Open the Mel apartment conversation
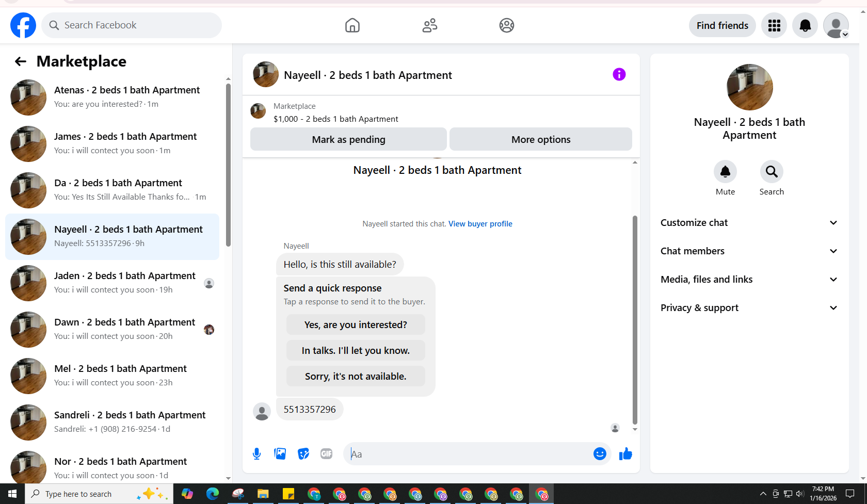The width and height of the screenshot is (867, 504). point(113,376)
